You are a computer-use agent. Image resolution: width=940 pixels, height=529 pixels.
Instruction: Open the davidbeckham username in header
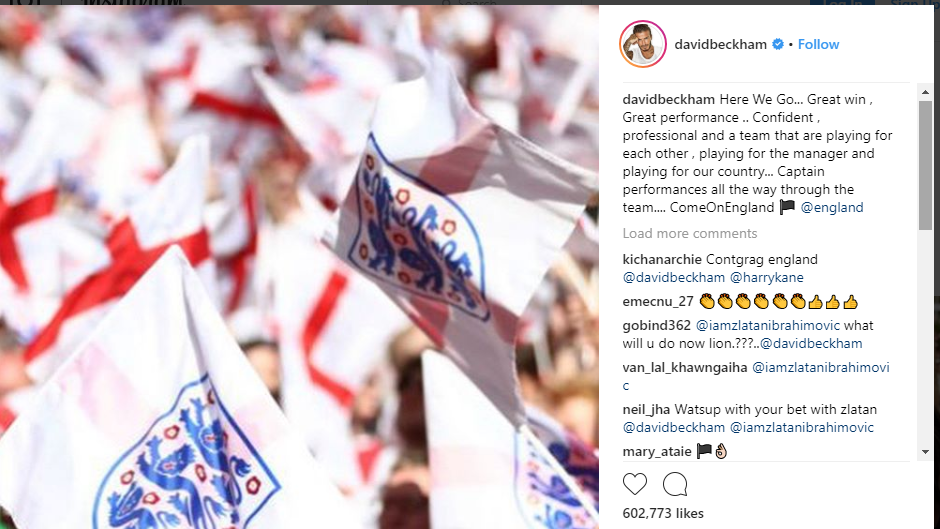(720, 44)
